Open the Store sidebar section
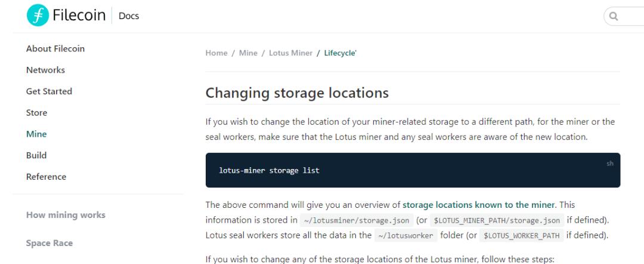The image size is (644, 264). click(36, 113)
